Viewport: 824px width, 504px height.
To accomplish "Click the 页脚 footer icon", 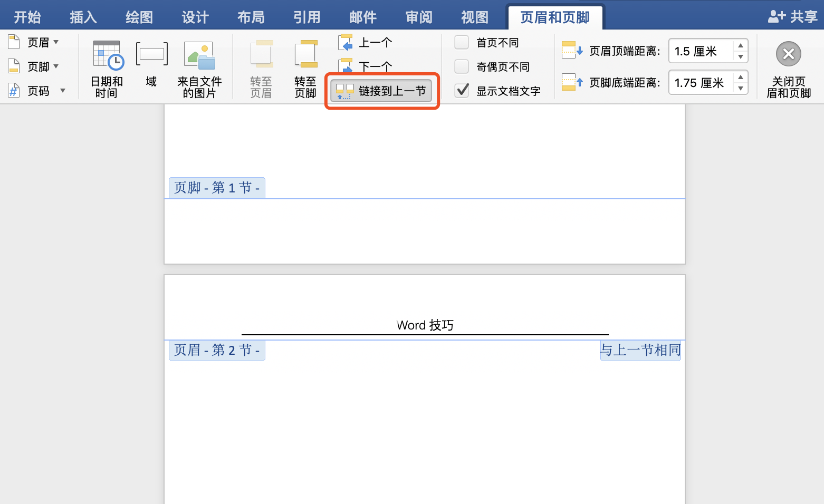I will (14, 66).
